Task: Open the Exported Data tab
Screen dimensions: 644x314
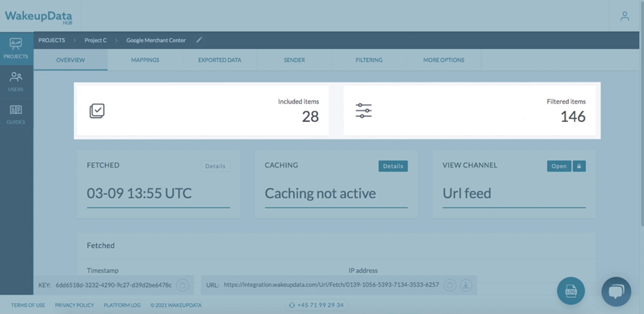Action: [219, 60]
